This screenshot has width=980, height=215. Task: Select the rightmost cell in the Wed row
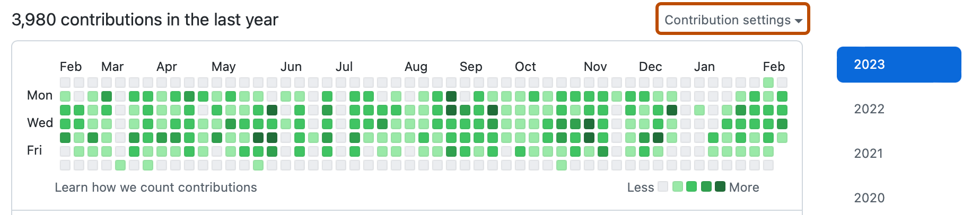point(782,124)
